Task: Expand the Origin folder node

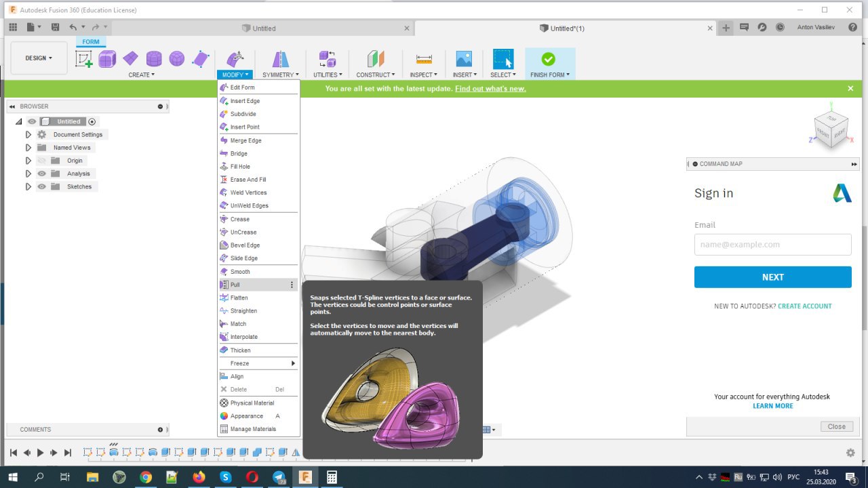Action: click(28, 161)
